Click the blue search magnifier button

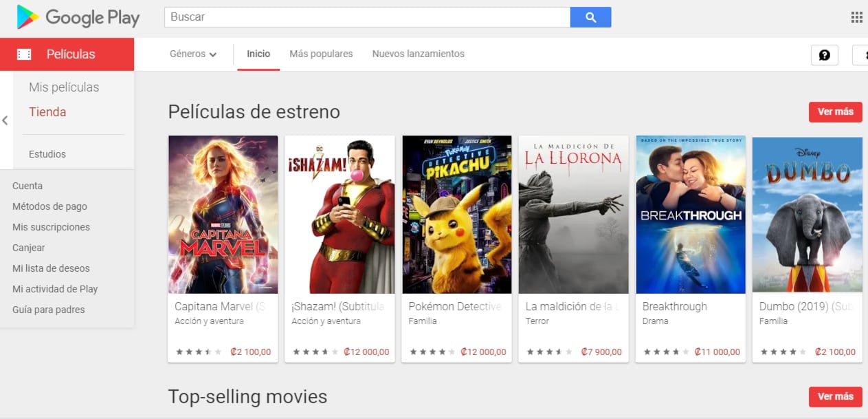[590, 17]
